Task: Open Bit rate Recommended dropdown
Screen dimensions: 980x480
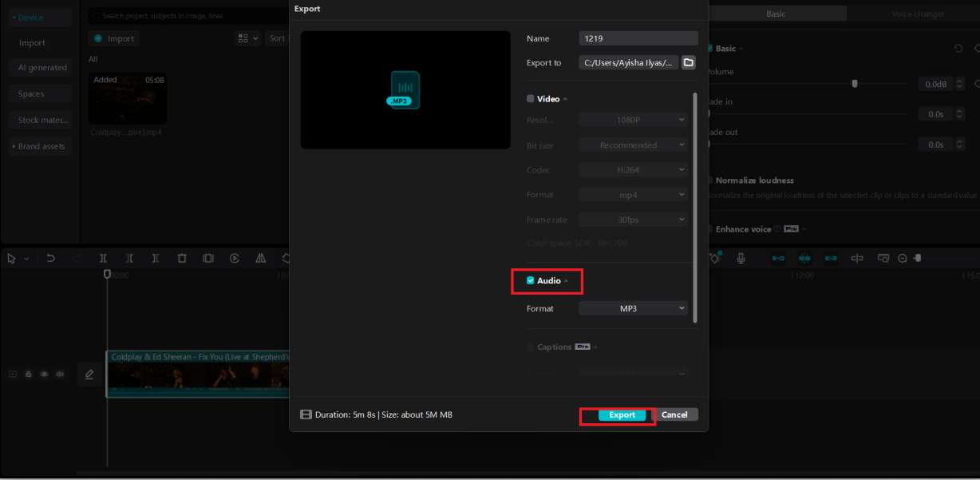Action: tap(633, 145)
